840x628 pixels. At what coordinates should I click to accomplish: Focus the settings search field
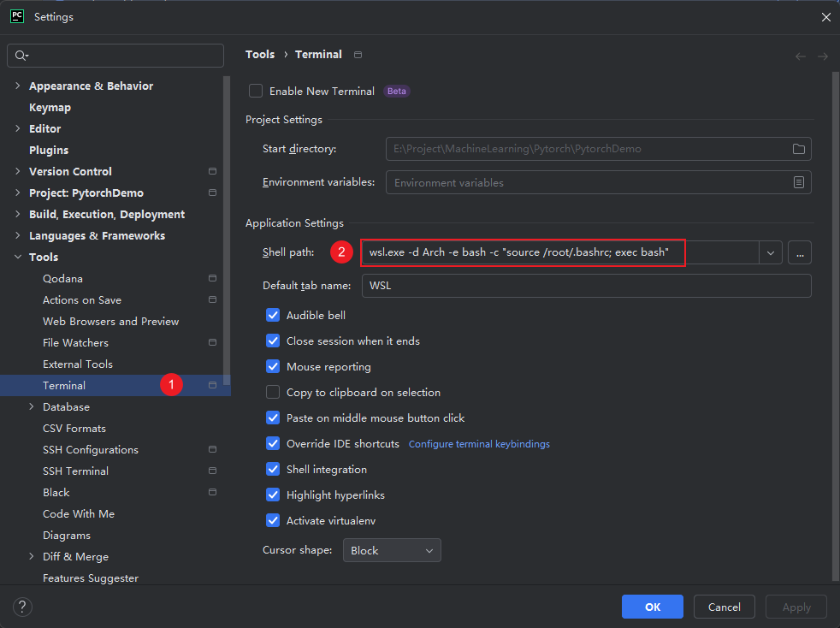pyautogui.click(x=115, y=56)
